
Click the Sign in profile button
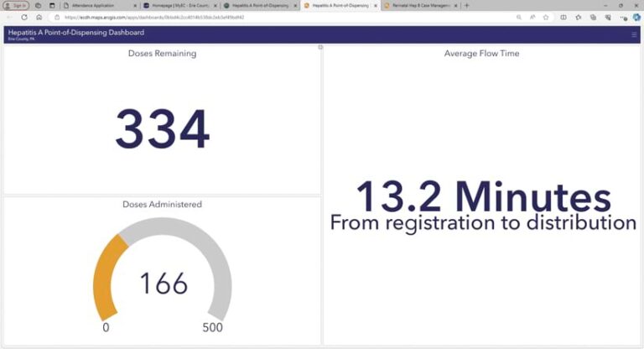16,5
